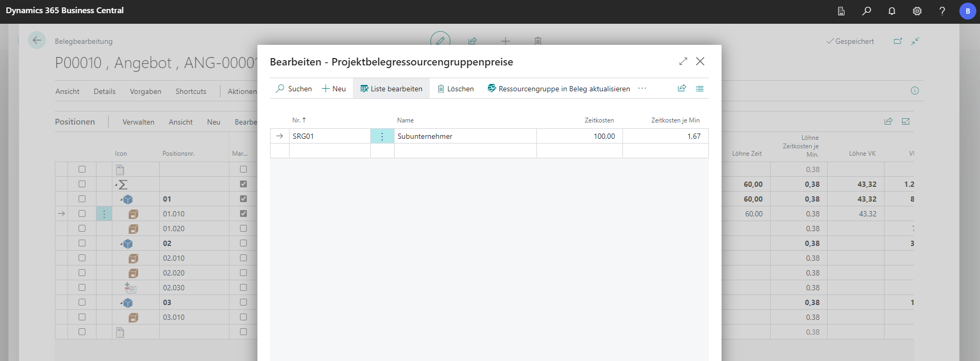Open the help question mark

tap(942, 11)
